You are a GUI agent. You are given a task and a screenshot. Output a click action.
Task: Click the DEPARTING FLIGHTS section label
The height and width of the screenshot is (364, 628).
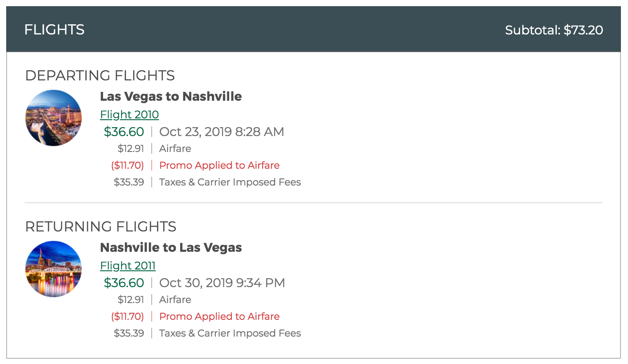pos(100,76)
